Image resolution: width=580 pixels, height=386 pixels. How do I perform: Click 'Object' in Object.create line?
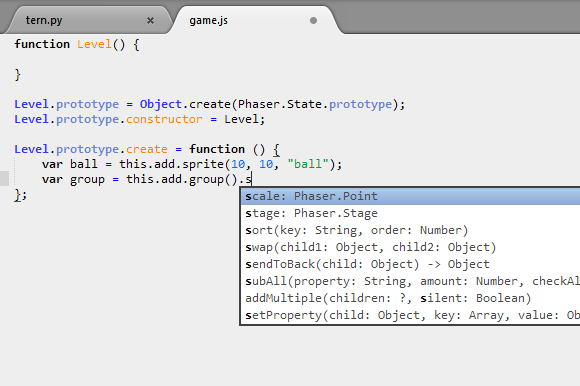point(161,105)
